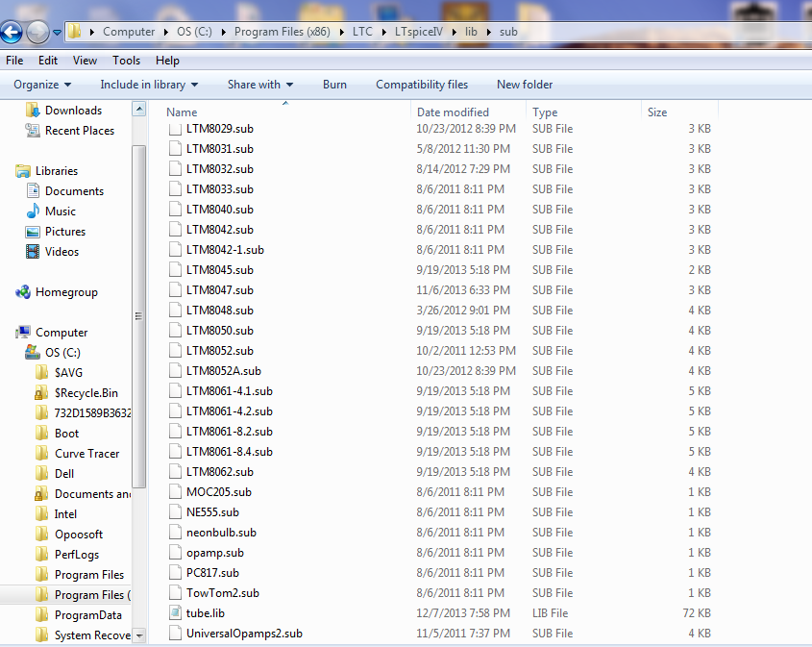Screen dimensions: 812x647
Task: Go to the lib folder in breadcrumb
Action: point(471,32)
